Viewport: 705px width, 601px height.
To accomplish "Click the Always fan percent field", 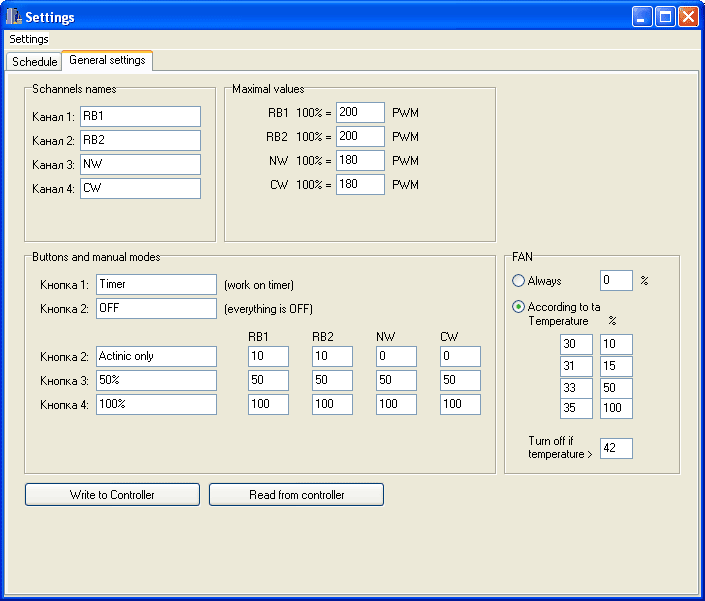I will (x=616, y=281).
